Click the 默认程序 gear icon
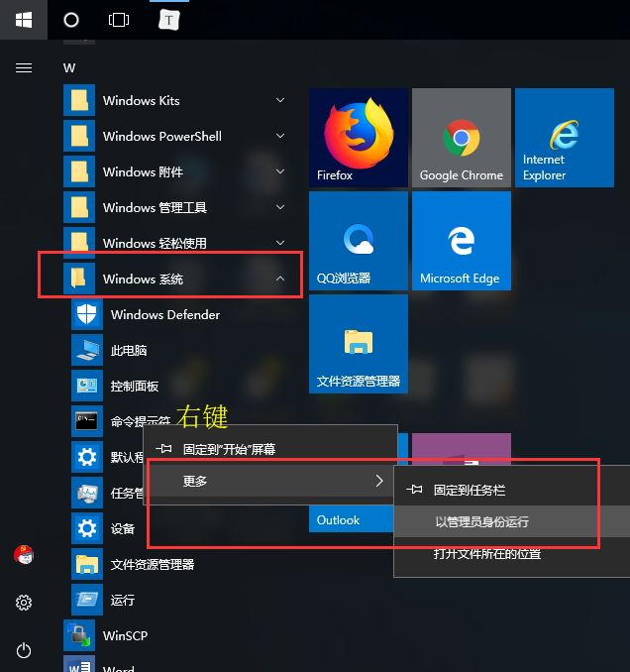 pos(87,457)
